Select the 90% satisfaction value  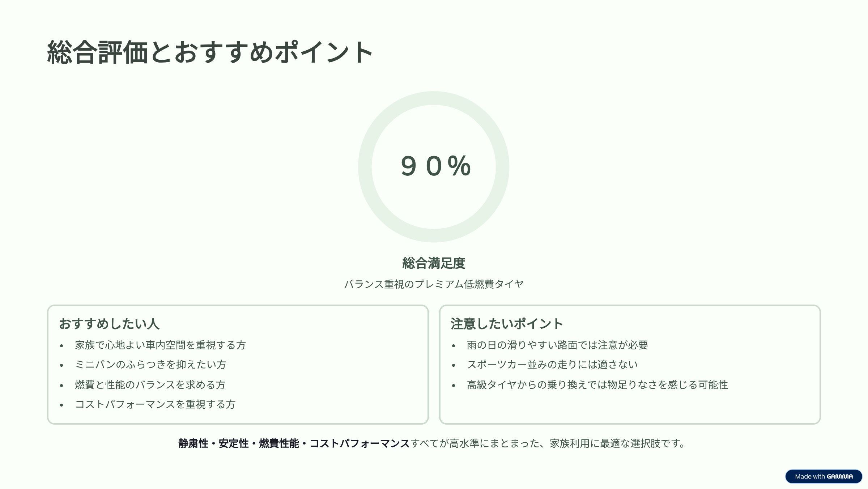(436, 166)
